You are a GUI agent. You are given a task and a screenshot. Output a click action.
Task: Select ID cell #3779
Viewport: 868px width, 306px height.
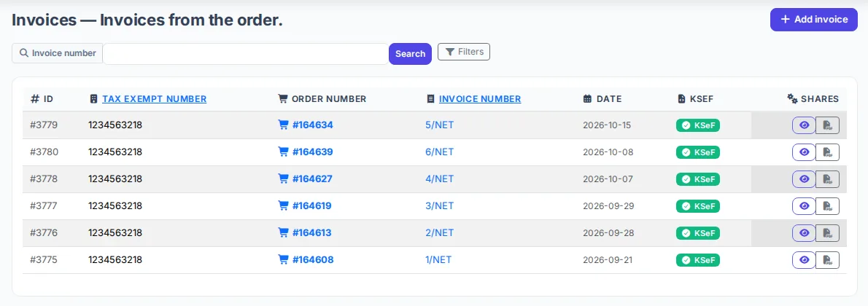click(x=44, y=125)
